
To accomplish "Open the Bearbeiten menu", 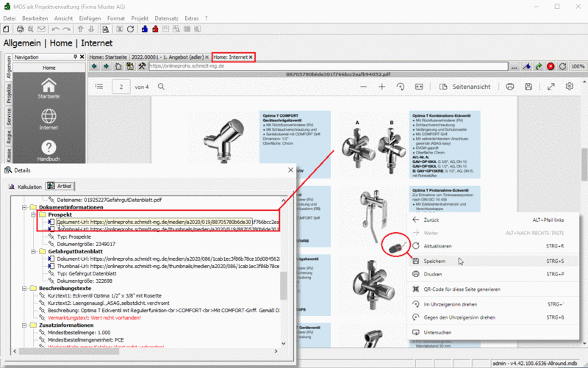I will pos(35,18).
